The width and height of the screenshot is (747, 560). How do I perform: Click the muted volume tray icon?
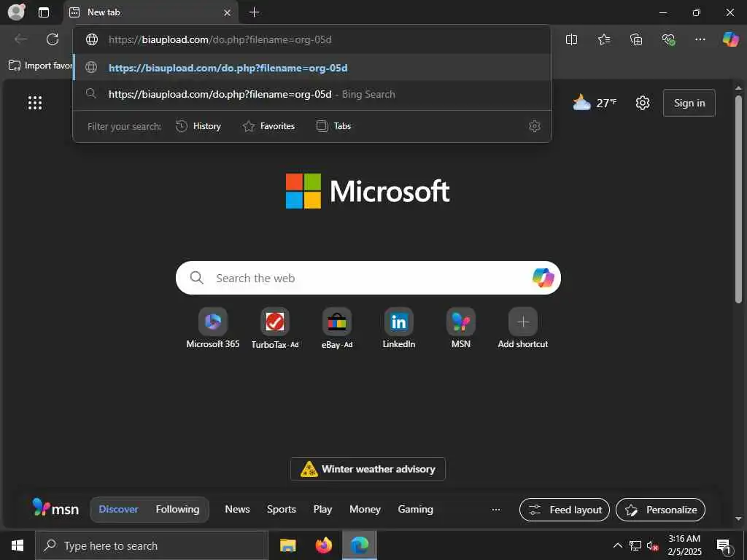pyautogui.click(x=653, y=545)
